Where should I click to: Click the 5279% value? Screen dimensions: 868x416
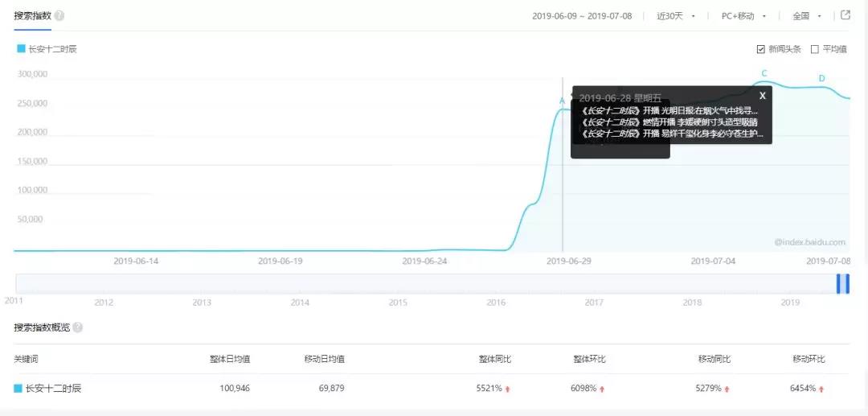coord(709,389)
